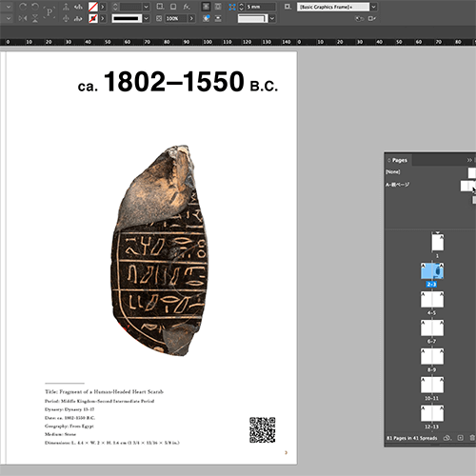Click the fill color swatch with red slash
476x476 pixels.
[x=93, y=7]
